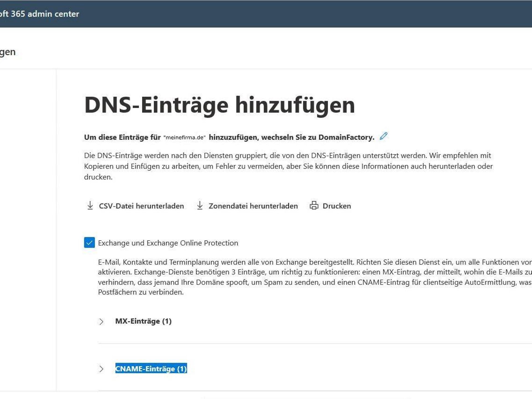Image resolution: width=532 pixels, height=399 pixels.
Task: Open "CSV-Datei herunterladen"
Action: point(141,206)
